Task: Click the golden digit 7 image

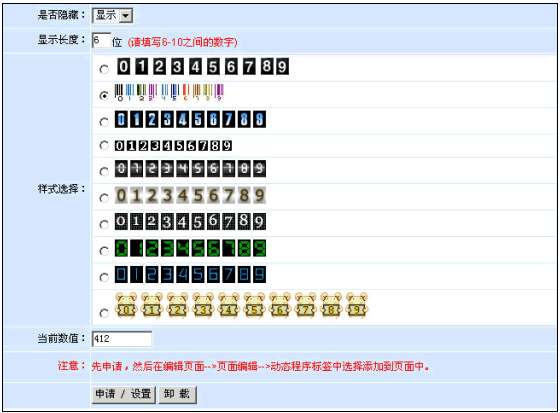Action: pos(229,195)
